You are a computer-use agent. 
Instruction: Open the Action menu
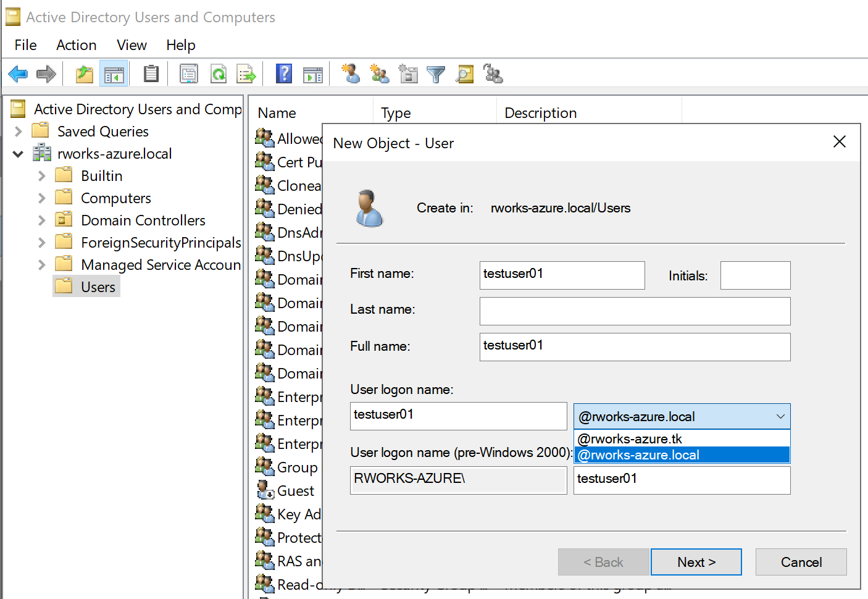[x=77, y=45]
